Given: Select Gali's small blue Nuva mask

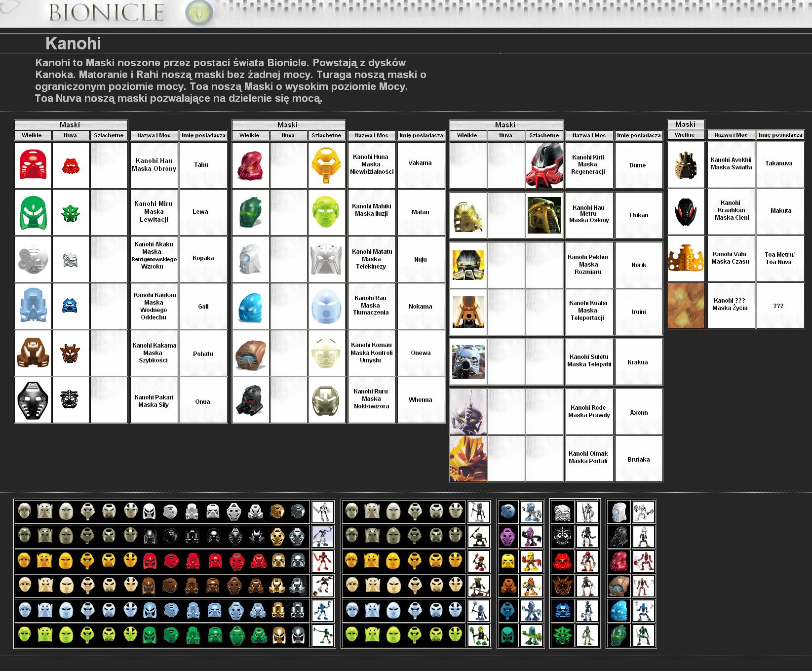Looking at the screenshot, I should pos(70,306).
